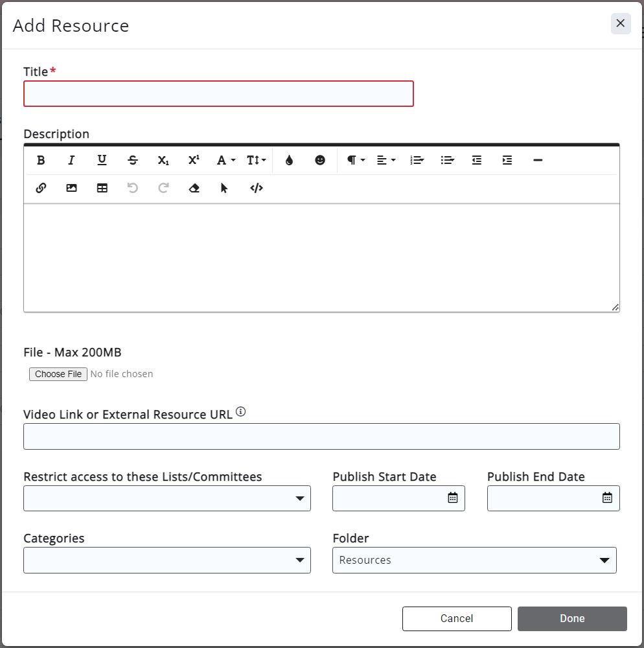
Task: Toggle italic formatting
Action: pyautogui.click(x=71, y=160)
